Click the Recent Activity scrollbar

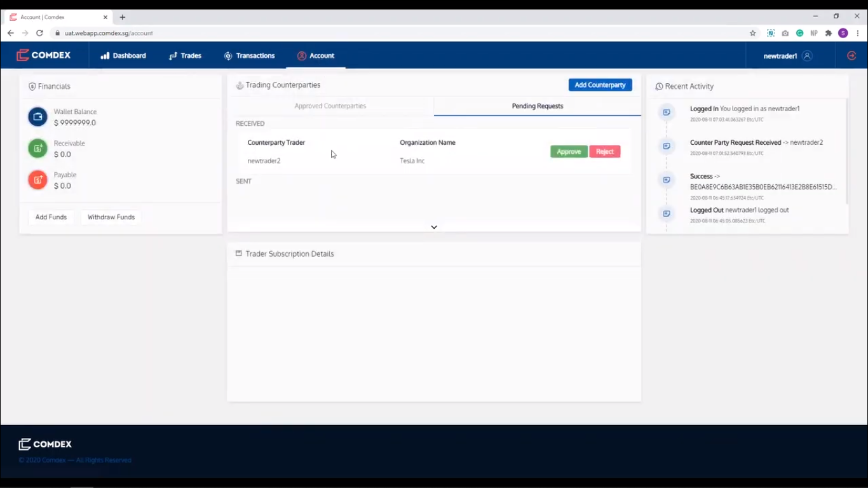(x=846, y=151)
